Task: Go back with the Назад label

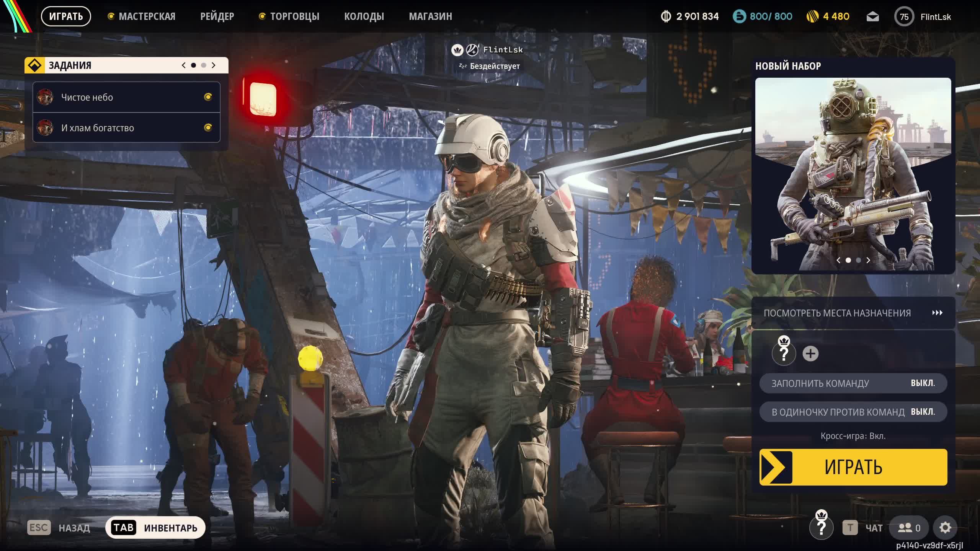Action: click(74, 528)
